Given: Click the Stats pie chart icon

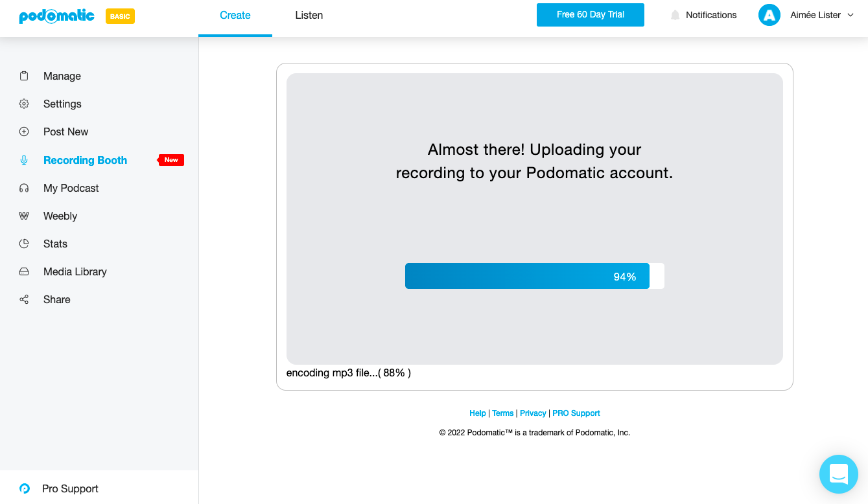Looking at the screenshot, I should (24, 244).
